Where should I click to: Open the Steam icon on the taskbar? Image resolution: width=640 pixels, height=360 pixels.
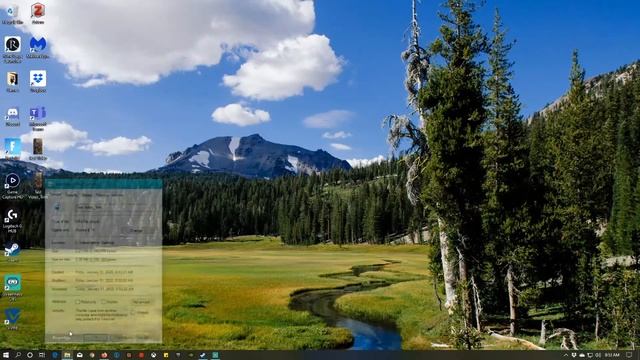203,355
